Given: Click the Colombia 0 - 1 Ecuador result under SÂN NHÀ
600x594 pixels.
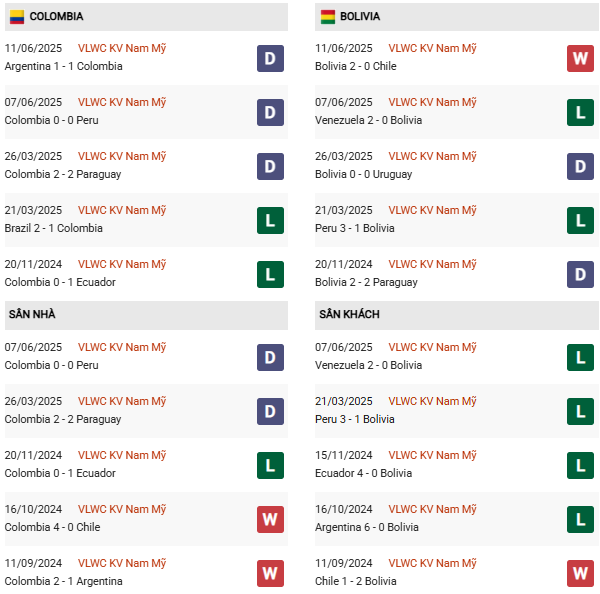Looking at the screenshot, I should 60,473.
